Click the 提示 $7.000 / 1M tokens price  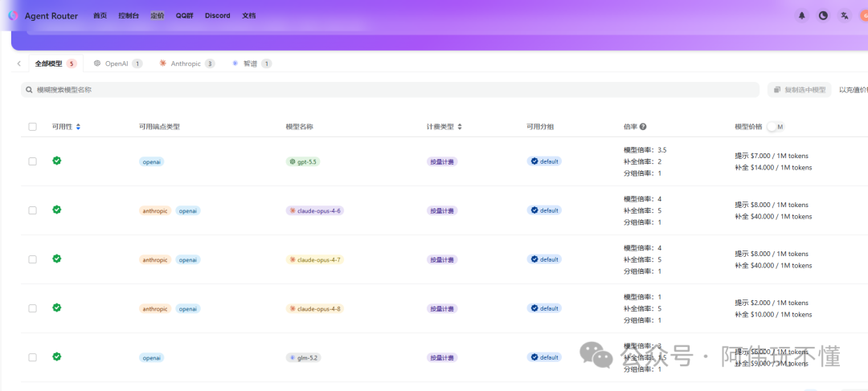tap(772, 156)
